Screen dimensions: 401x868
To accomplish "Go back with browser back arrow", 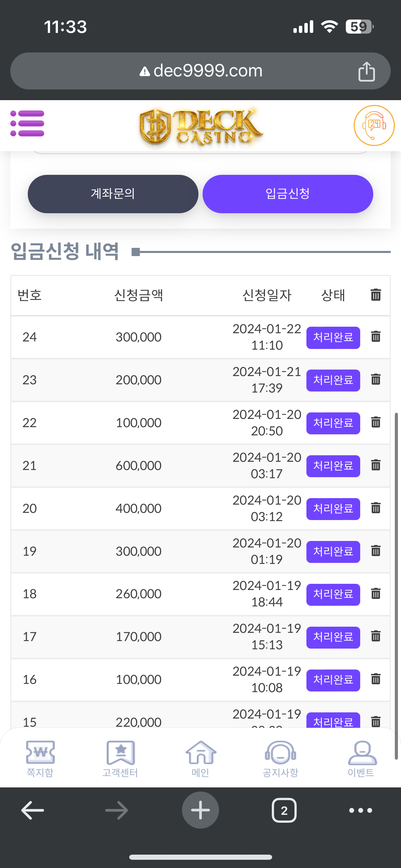I will click(33, 810).
